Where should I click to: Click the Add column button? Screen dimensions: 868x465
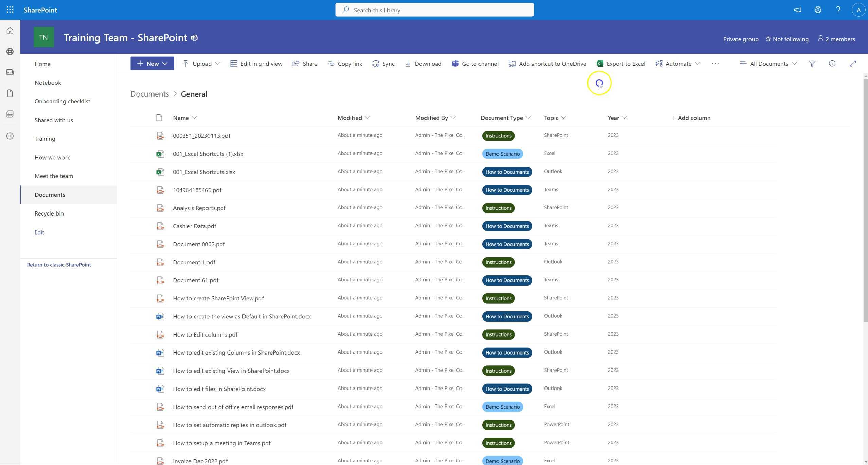click(690, 118)
